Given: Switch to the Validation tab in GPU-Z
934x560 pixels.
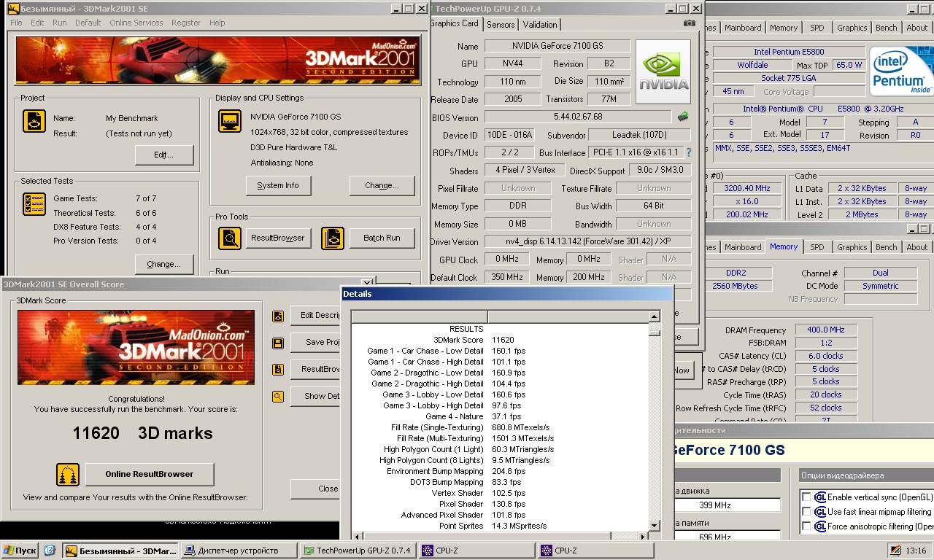Looking at the screenshot, I should tap(540, 25).
